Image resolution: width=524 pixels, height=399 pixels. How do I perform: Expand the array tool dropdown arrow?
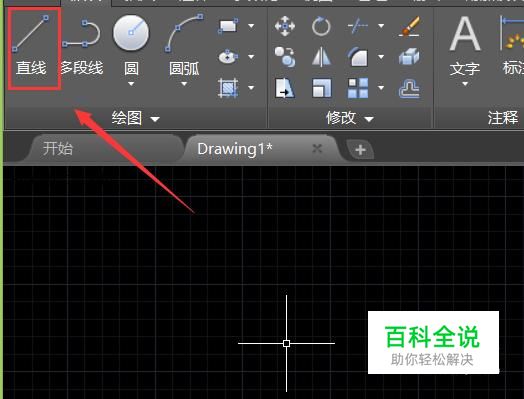381,88
